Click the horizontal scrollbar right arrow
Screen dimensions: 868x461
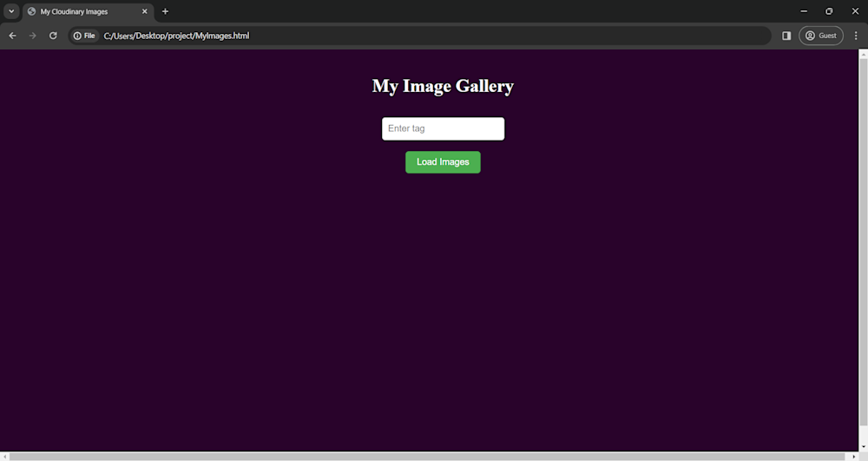853,457
